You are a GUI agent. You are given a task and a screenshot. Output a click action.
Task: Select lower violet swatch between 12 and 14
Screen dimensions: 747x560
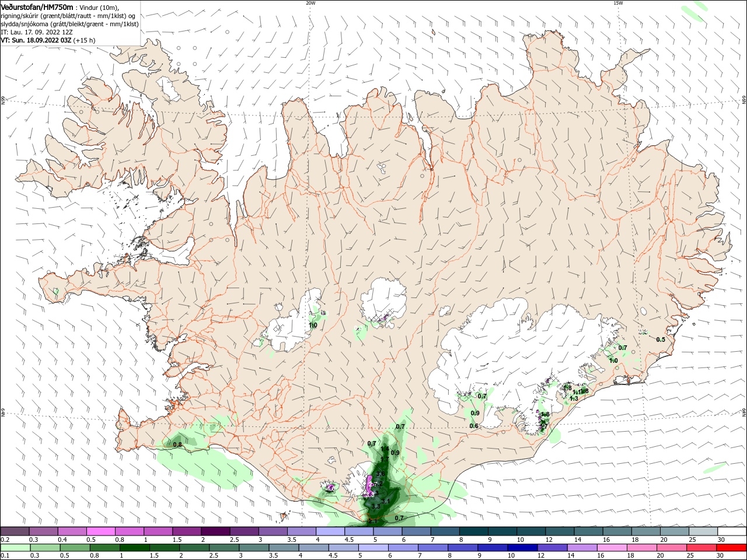(x=552, y=548)
